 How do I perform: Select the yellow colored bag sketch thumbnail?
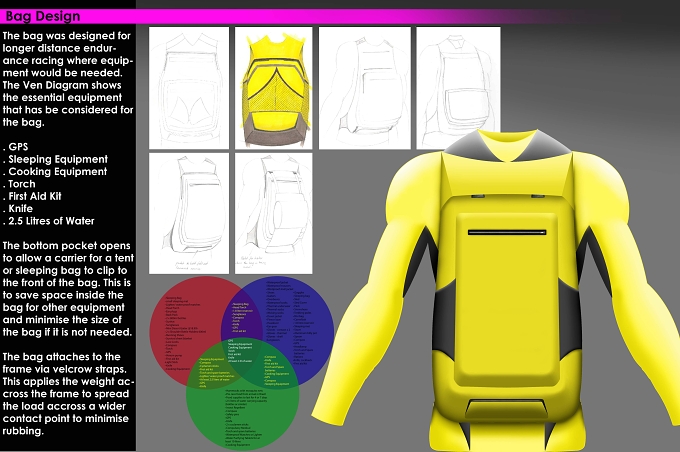[x=273, y=88]
